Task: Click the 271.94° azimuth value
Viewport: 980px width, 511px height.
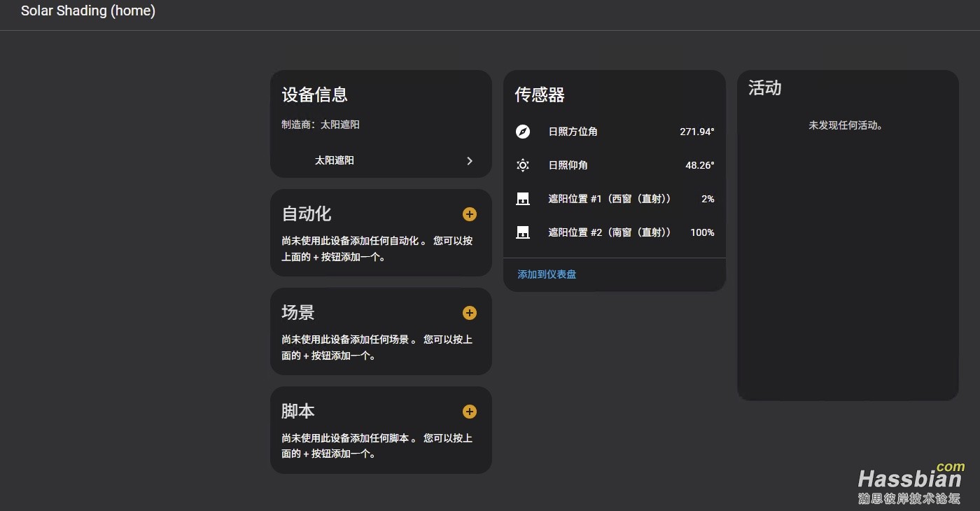Action: [x=697, y=132]
